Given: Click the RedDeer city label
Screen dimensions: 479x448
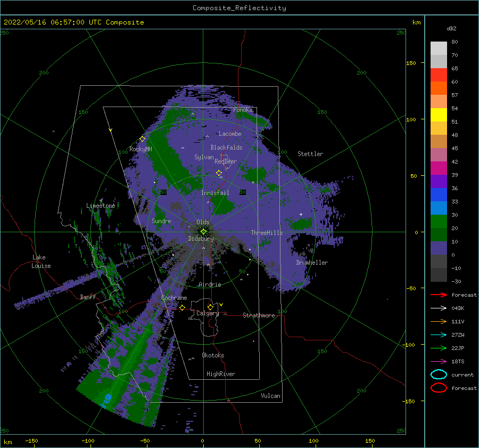Looking at the screenshot, I should 226,161.
